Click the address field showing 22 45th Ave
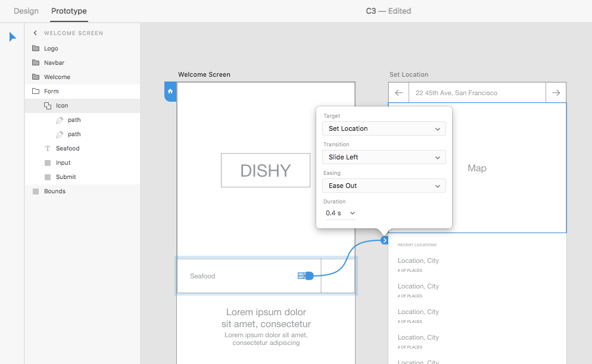Viewport: 592px width, 364px height. coord(476,93)
